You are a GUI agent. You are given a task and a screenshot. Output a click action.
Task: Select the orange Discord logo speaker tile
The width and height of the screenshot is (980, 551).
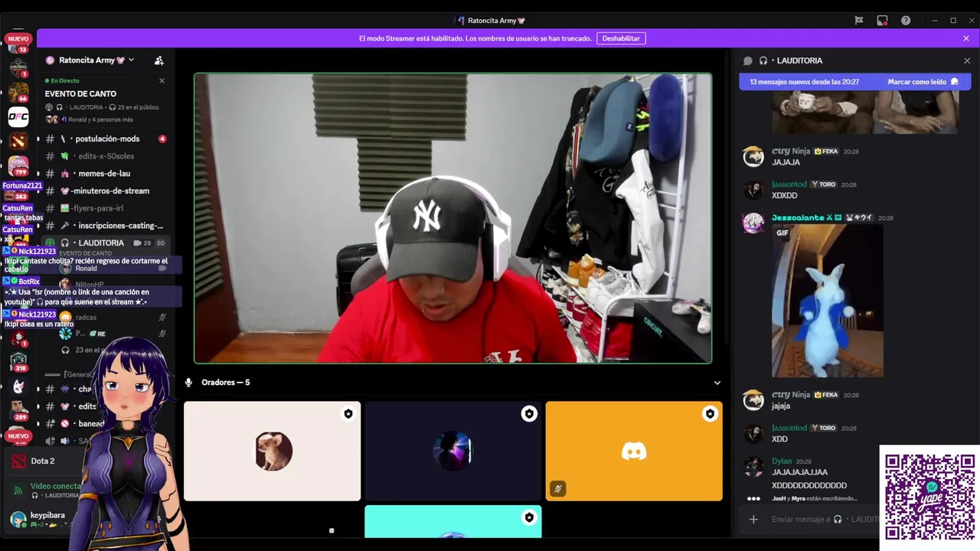[x=634, y=452]
